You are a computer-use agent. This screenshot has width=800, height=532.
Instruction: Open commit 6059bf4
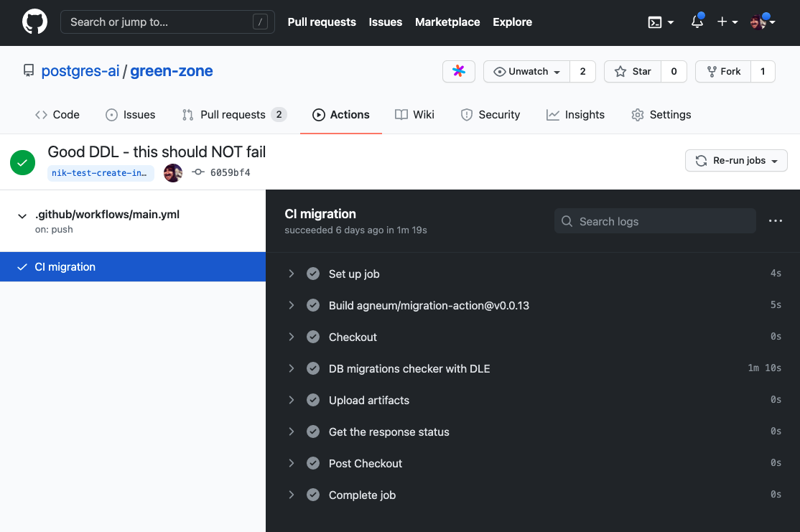point(230,173)
